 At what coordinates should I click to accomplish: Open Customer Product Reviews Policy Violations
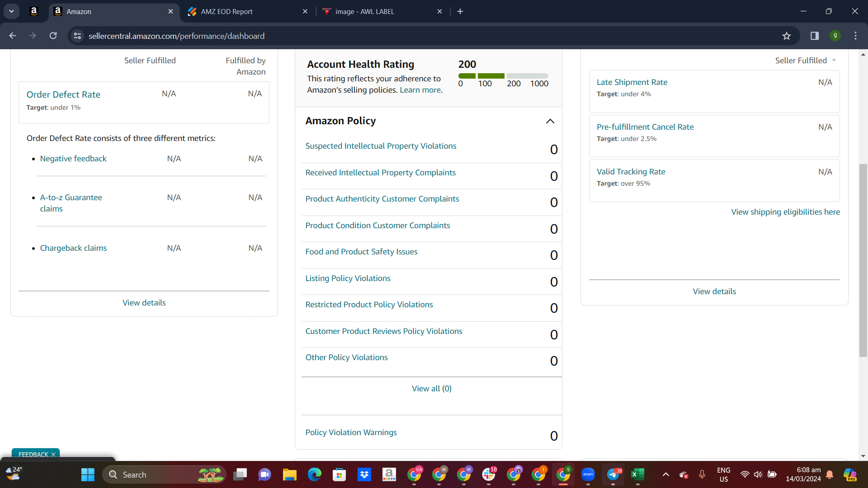[x=384, y=331]
